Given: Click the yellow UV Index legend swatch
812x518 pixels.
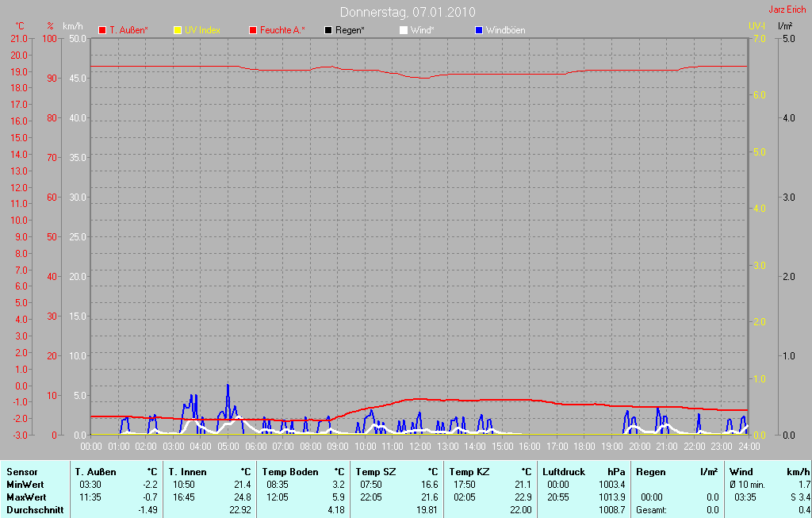Looking at the screenshot, I should click(x=177, y=30).
